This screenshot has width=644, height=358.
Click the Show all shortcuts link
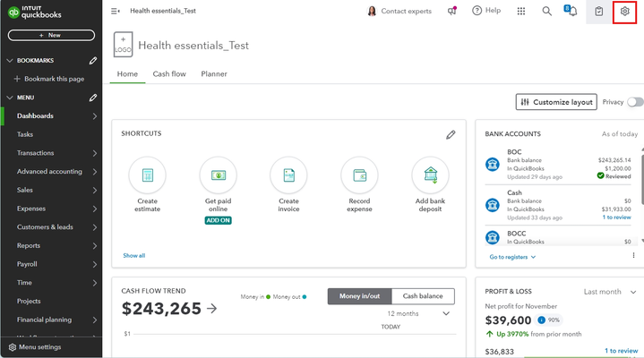coord(133,255)
